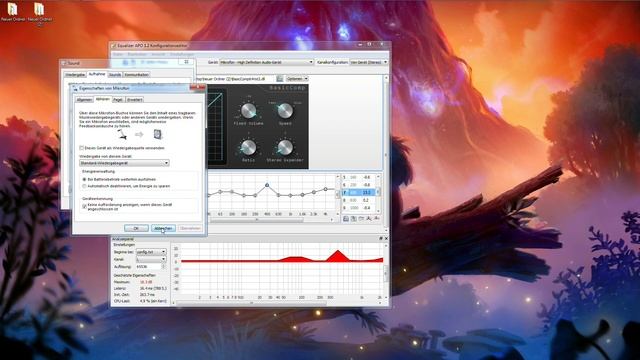This screenshot has height=360, width=640.
Task: Open the Gerät dropdown for the Mikrofon
Action: coord(267,62)
